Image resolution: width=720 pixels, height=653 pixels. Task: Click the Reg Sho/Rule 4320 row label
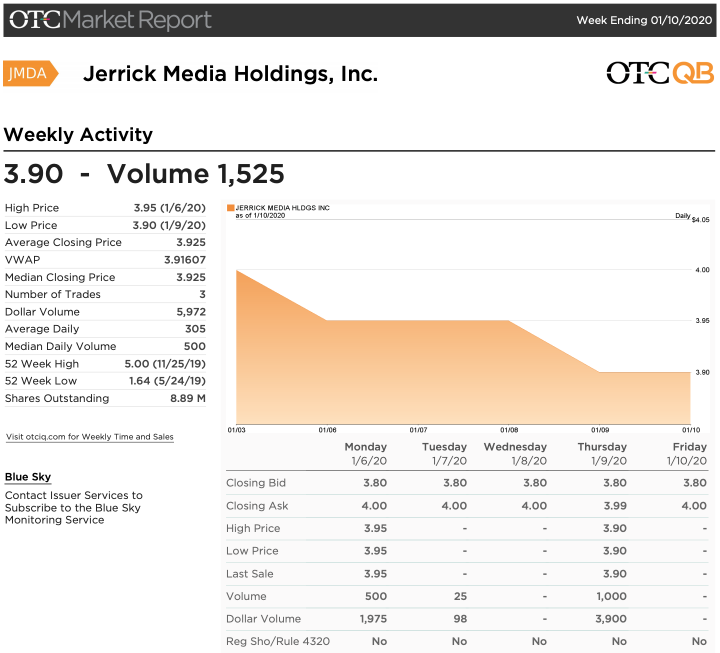[278, 641]
